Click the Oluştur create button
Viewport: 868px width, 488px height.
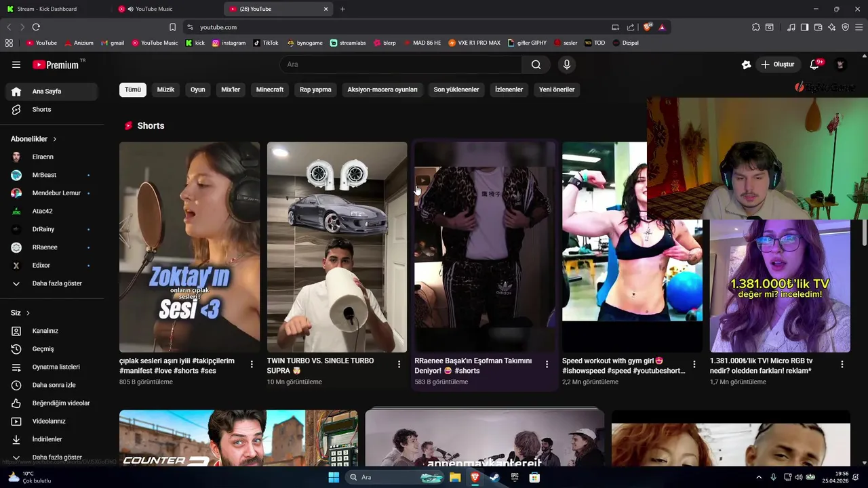click(x=777, y=64)
